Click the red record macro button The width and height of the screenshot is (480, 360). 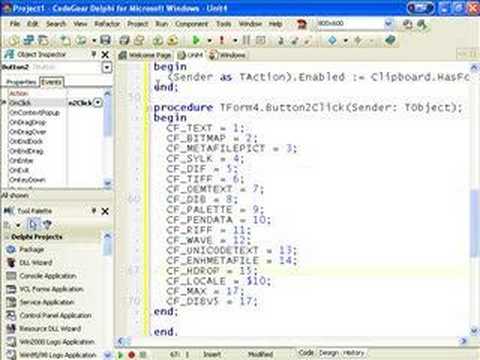(132, 355)
